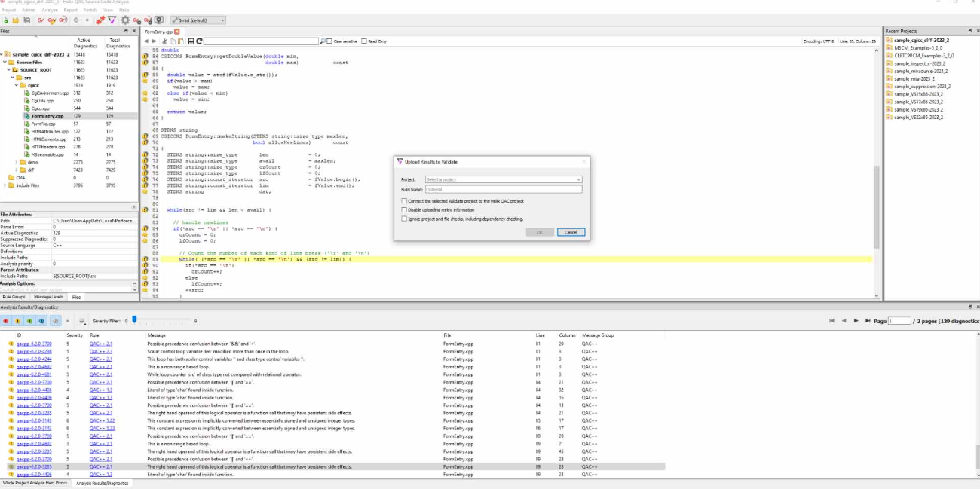Check Ignore project and file checks option
Screen dimensions: 980x489
404,219
